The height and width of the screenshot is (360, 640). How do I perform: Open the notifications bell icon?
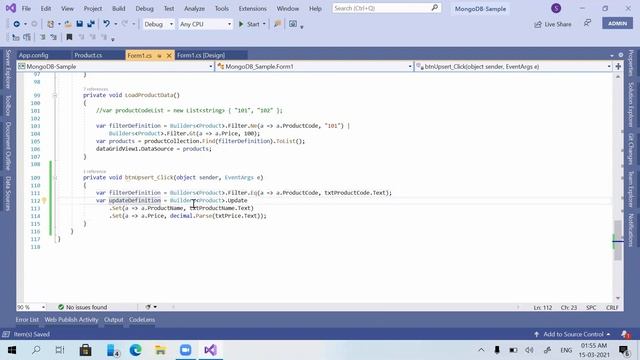625,334
